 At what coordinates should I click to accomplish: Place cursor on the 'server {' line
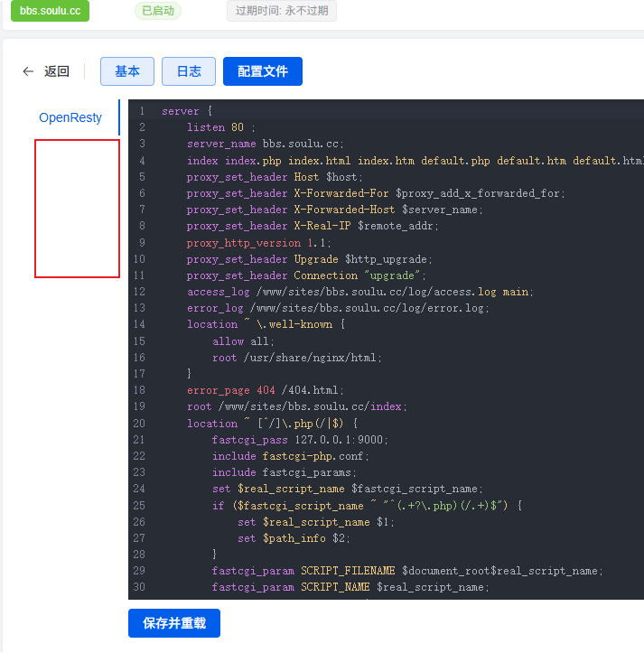click(187, 111)
